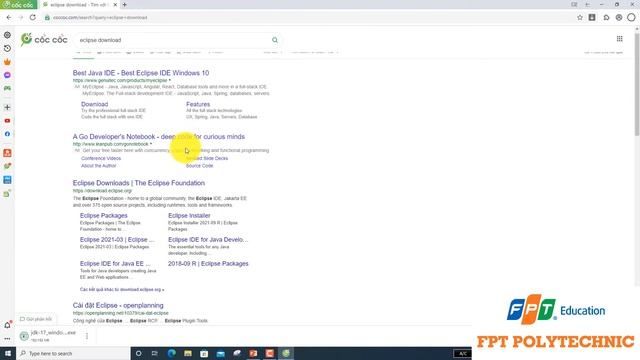Click the orange crown sidebar icon
The image size is (640, 360).
click(7, 62)
